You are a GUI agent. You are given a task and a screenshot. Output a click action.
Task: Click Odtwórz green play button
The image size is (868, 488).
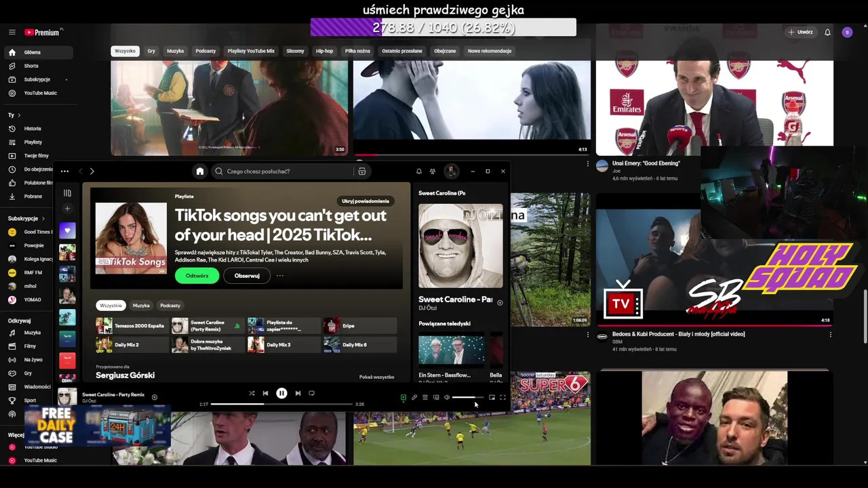tap(197, 276)
